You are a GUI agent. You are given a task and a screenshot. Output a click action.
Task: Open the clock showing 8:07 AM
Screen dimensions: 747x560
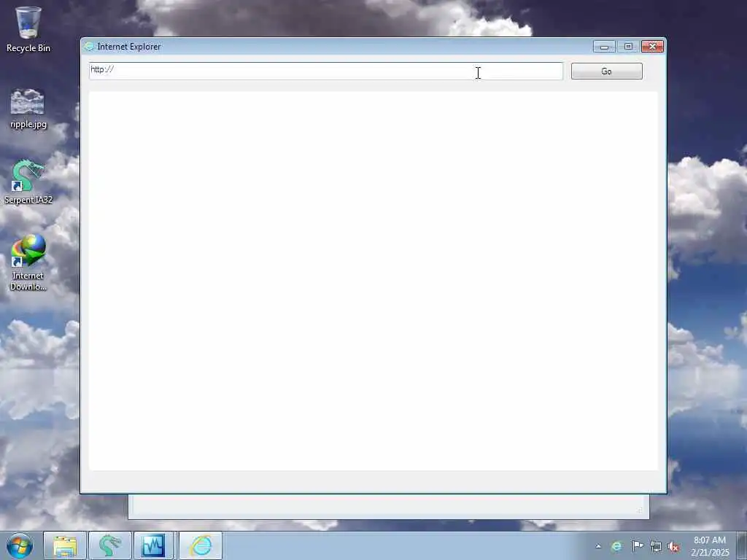coord(710,546)
